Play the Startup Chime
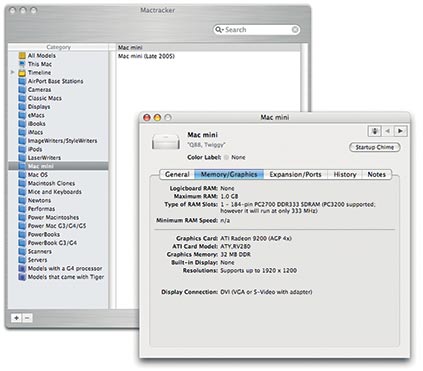This screenshot has width=423, height=371. (375, 147)
